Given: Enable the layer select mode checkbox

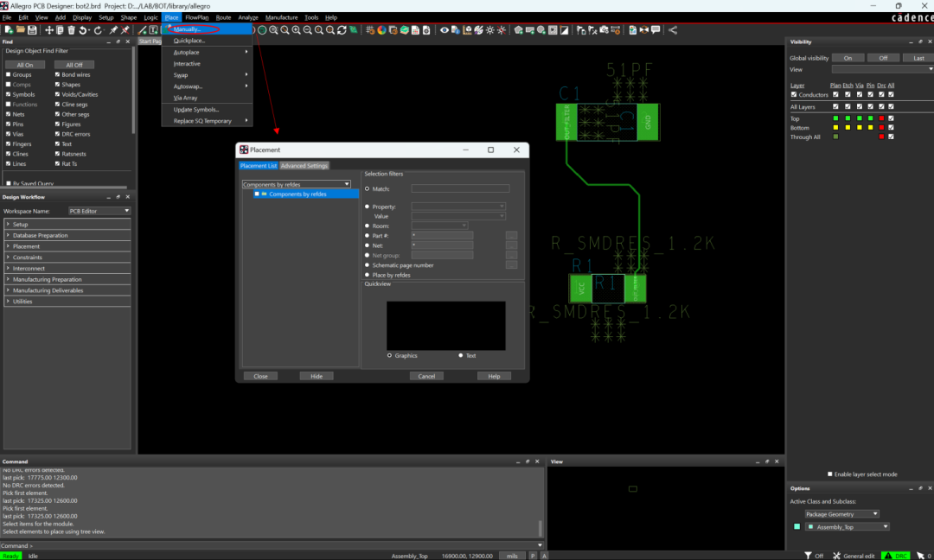Looking at the screenshot, I should coord(829,474).
